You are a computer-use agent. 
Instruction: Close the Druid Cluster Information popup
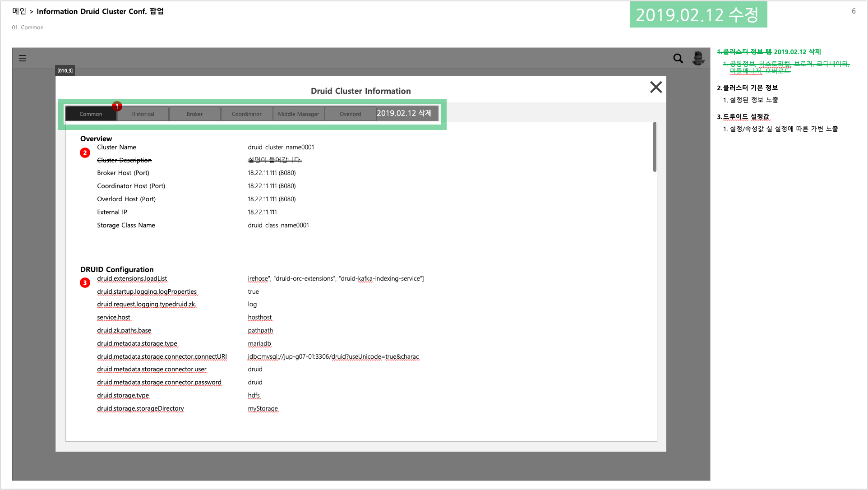pyautogui.click(x=656, y=87)
